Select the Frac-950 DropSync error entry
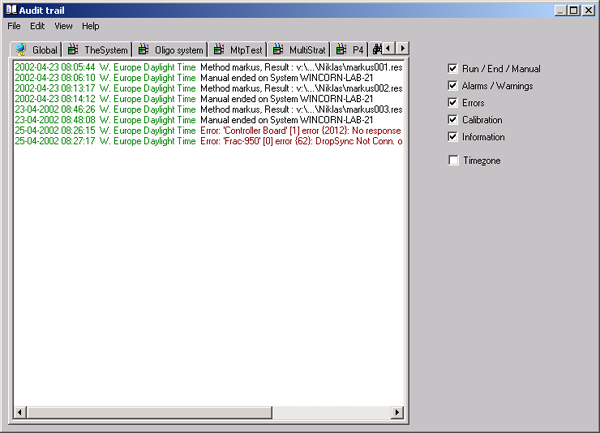Screen dimensions: 600x433 click(300, 142)
